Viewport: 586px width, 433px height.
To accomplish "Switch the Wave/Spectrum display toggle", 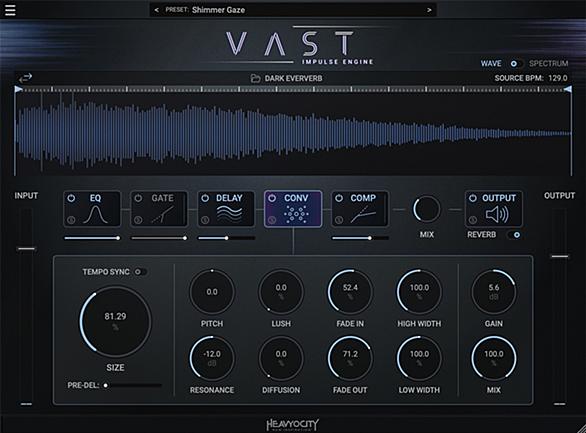I will point(515,64).
